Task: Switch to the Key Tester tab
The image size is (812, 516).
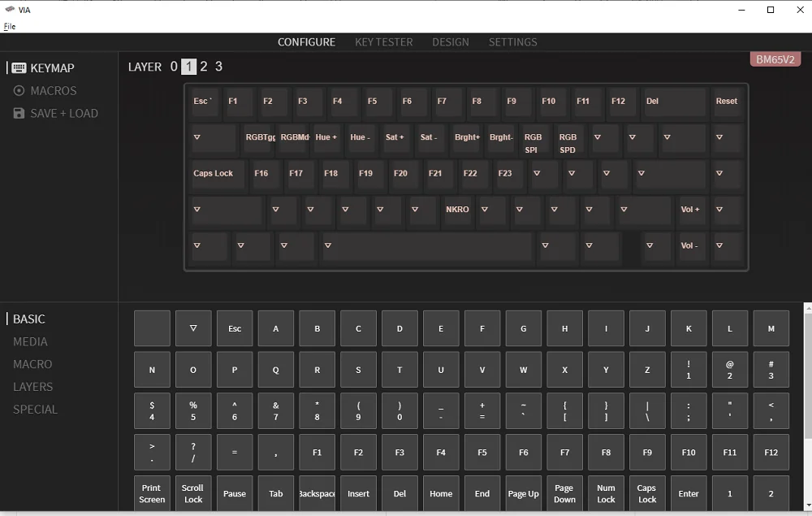Action: (x=383, y=42)
